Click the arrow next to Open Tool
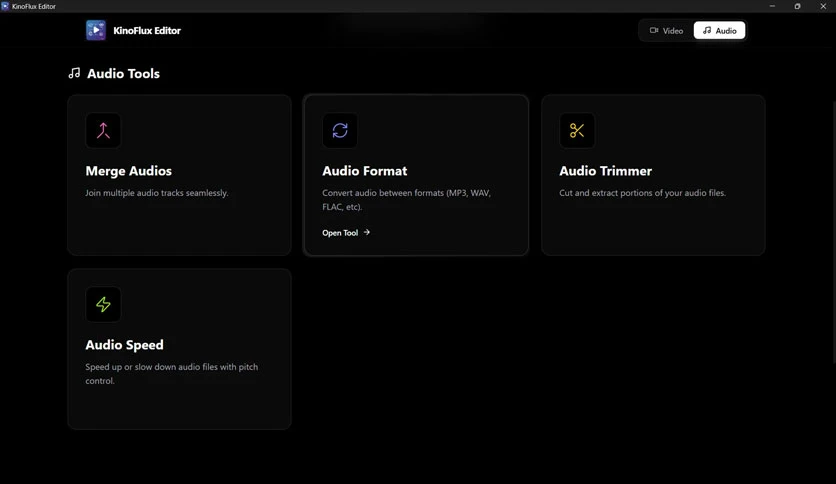Image resolution: width=836 pixels, height=484 pixels. pyautogui.click(x=366, y=232)
